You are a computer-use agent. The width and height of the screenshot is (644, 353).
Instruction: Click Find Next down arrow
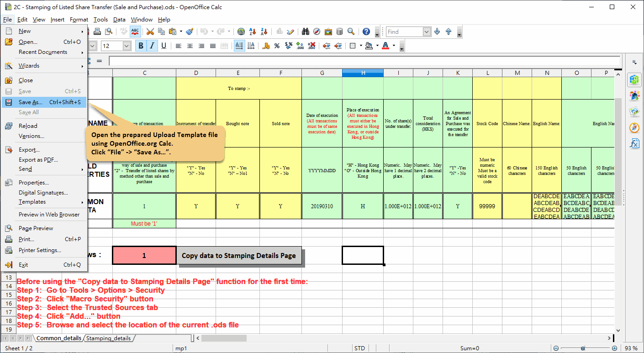coord(437,32)
